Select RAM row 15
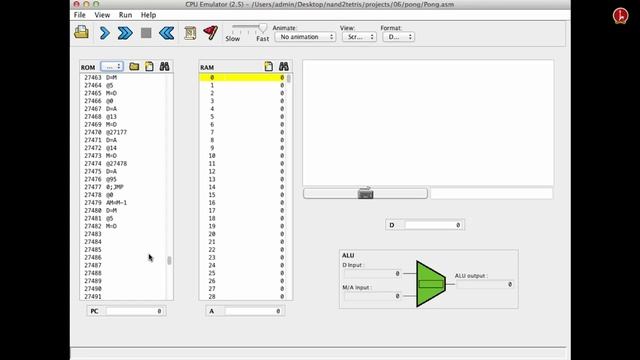 (x=243, y=195)
